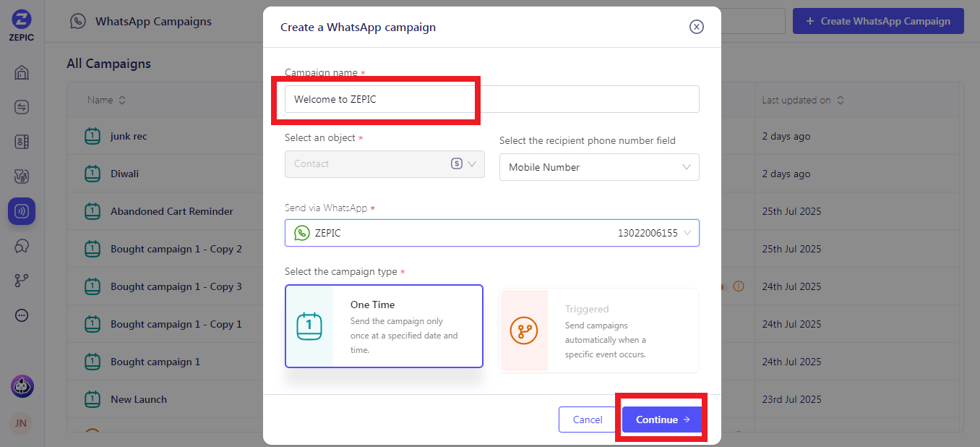Click the round avatar above JN in the sidebar
The width and height of the screenshot is (980, 447).
point(22,386)
